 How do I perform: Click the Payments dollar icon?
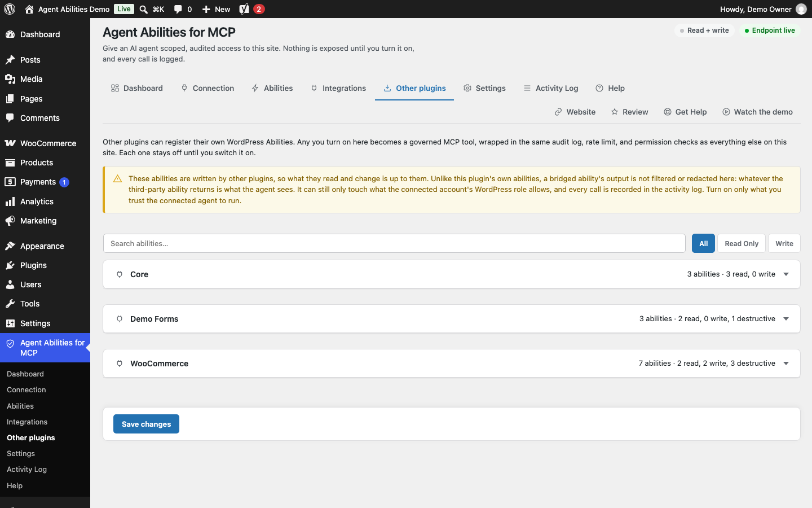[x=10, y=182]
